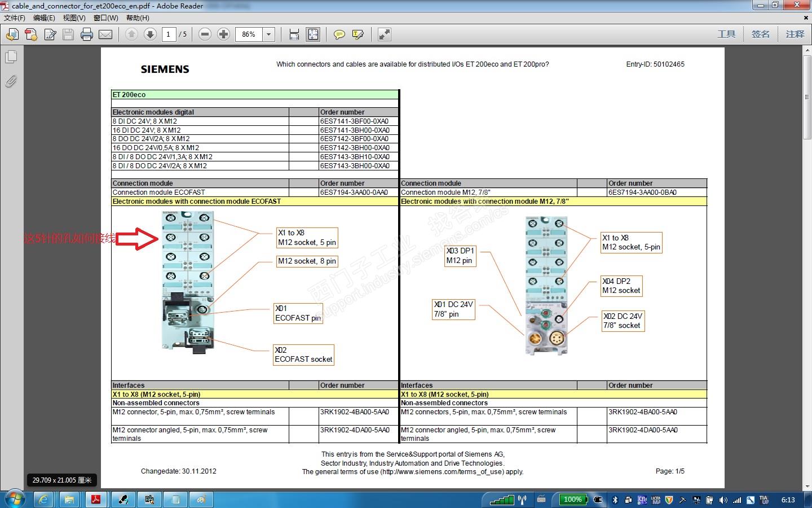The image size is (812, 508).
Task: Select the highlight text tool
Action: pyautogui.click(x=358, y=34)
